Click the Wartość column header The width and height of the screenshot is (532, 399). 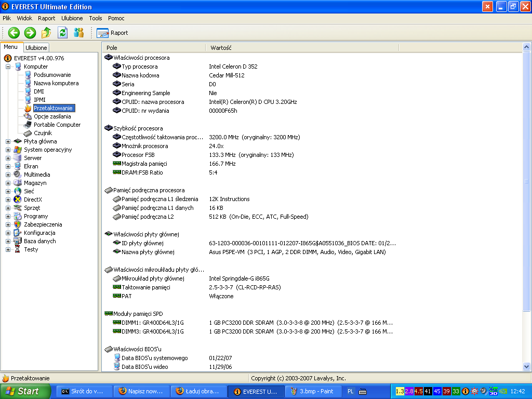tap(302, 48)
